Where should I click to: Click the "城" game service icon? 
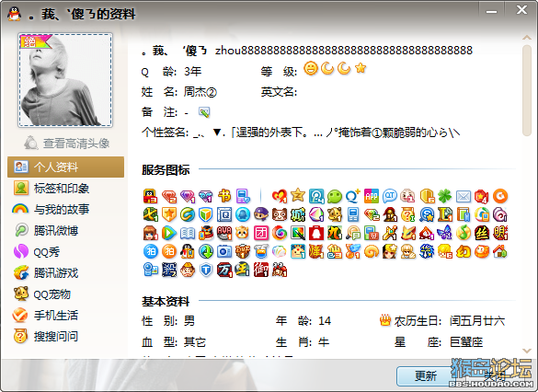[x=298, y=214]
